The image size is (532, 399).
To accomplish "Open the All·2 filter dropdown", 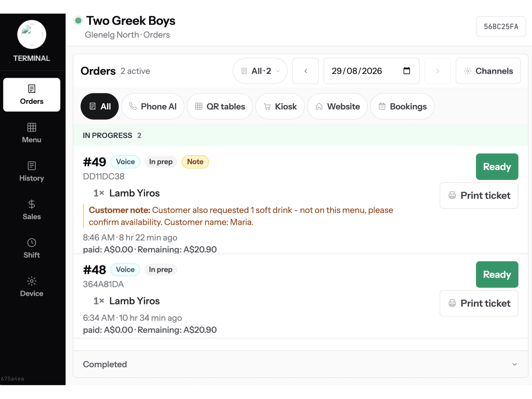I will [x=260, y=71].
